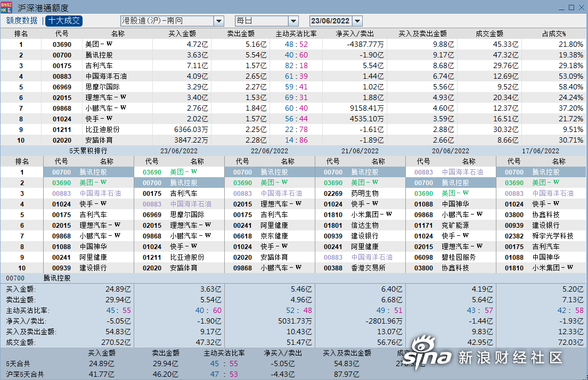Viewport: 588px width, 380px height.
Task: Click the 17/06/2022 date column header
Action: [x=541, y=151]
